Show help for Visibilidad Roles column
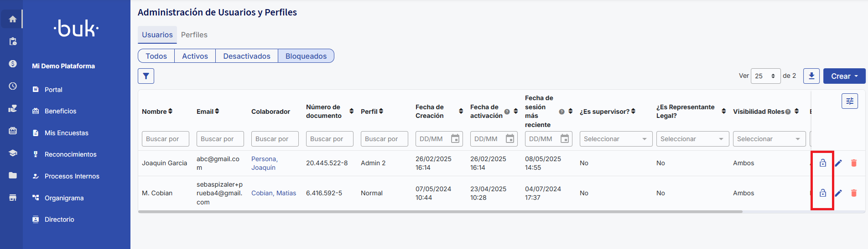Screen dimensions: 868x249 (788, 112)
